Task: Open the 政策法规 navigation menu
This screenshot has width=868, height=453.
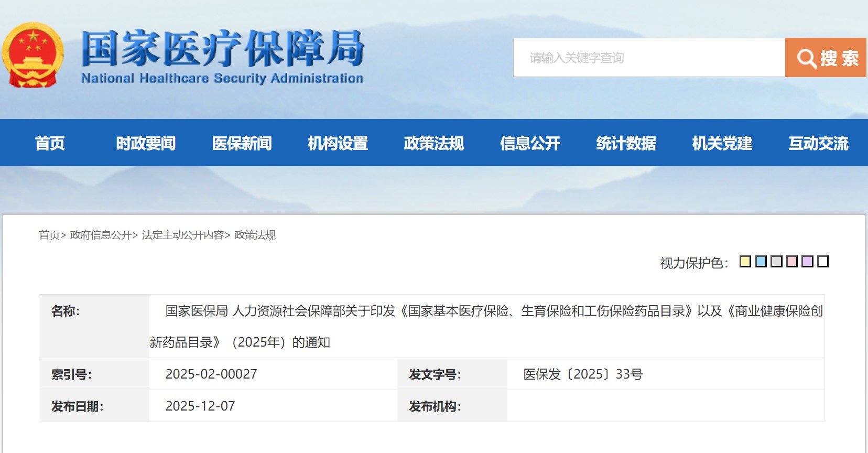Action: (x=434, y=143)
